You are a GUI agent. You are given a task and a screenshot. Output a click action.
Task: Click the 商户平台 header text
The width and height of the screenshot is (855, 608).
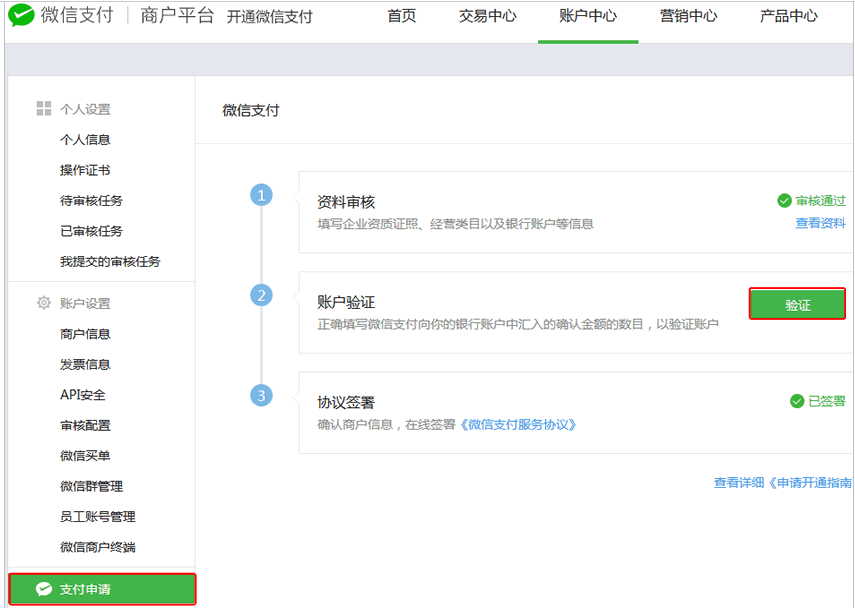coord(177,15)
